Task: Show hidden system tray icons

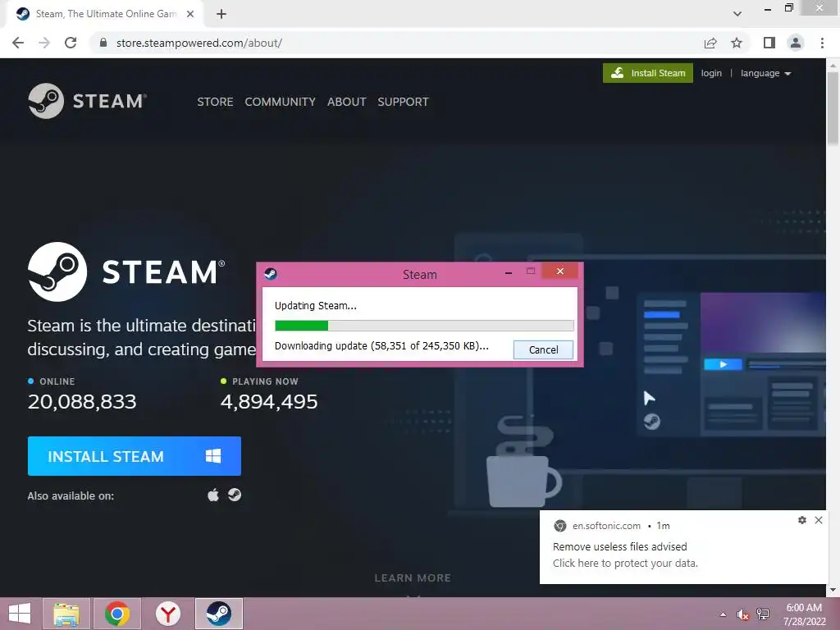Action: [x=724, y=614]
